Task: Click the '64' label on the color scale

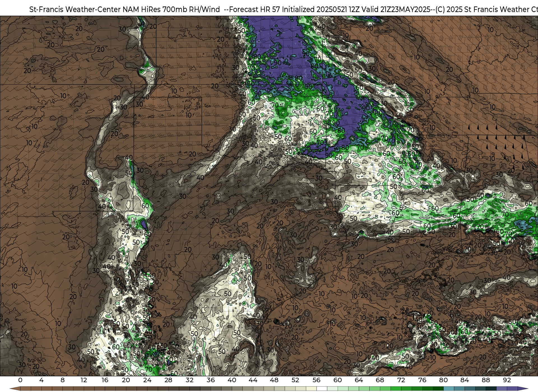Action: coord(359,380)
